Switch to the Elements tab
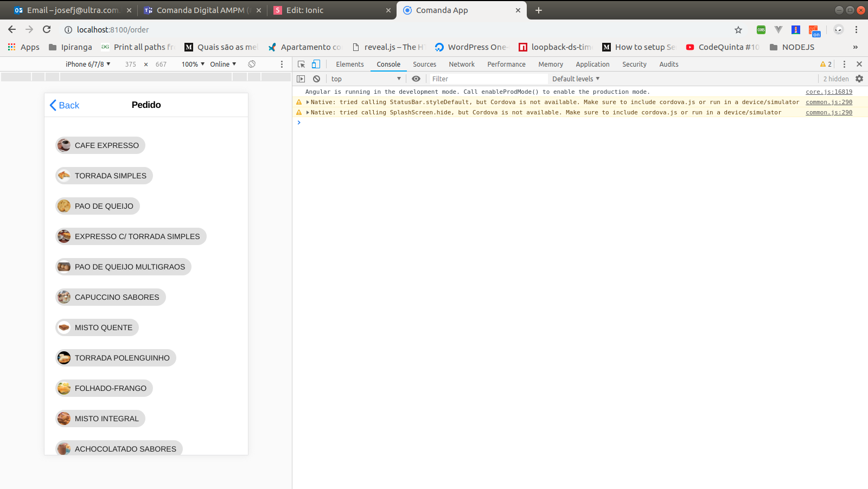868x489 pixels. click(x=350, y=64)
